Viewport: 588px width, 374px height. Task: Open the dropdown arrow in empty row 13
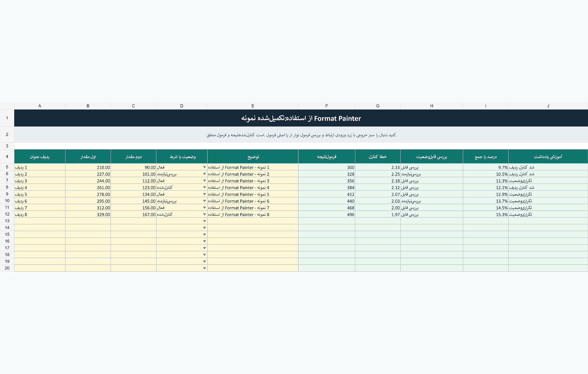(204, 221)
